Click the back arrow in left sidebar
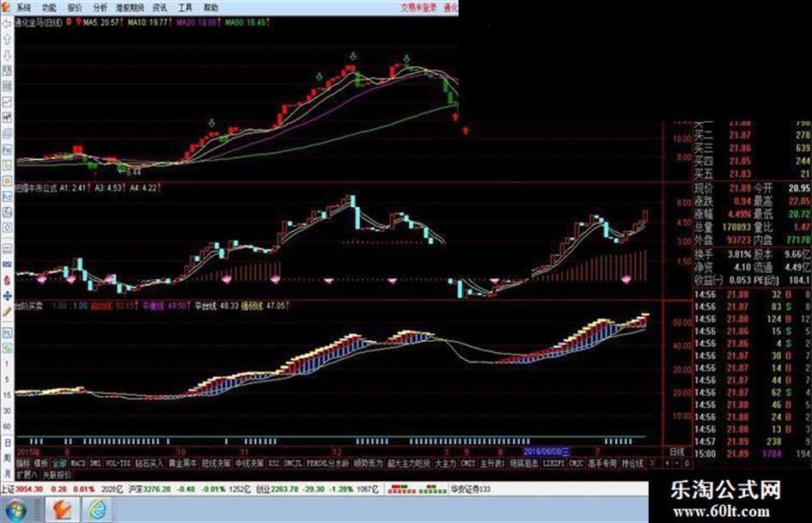Viewport: 812px width, 523px height. coord(7,24)
